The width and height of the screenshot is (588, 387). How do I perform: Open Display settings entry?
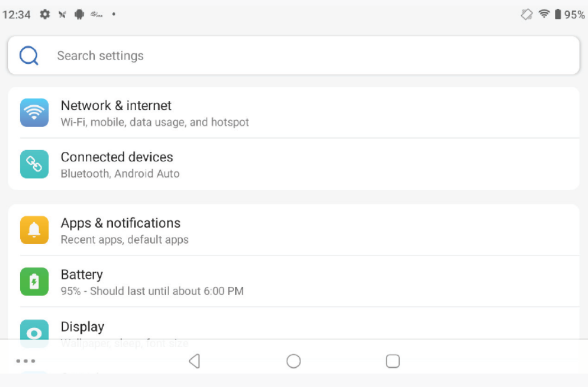coord(82,327)
